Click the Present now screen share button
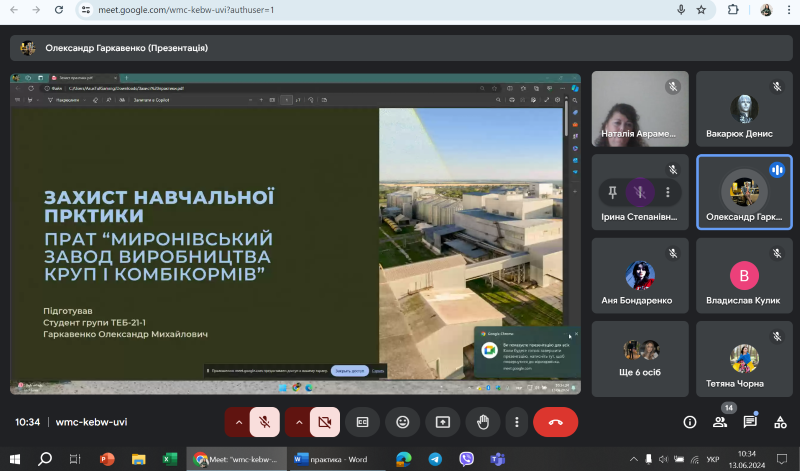The height and width of the screenshot is (471, 800). click(442, 422)
